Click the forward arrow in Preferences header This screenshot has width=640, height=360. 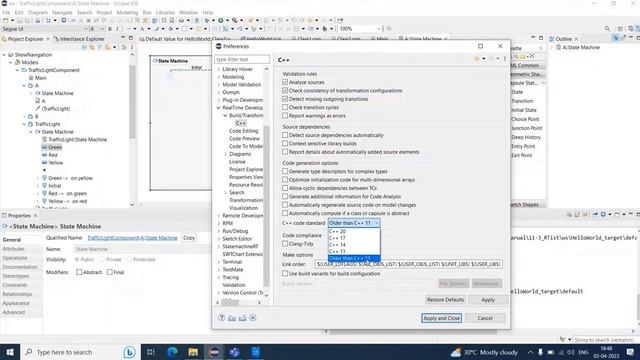coord(491,59)
